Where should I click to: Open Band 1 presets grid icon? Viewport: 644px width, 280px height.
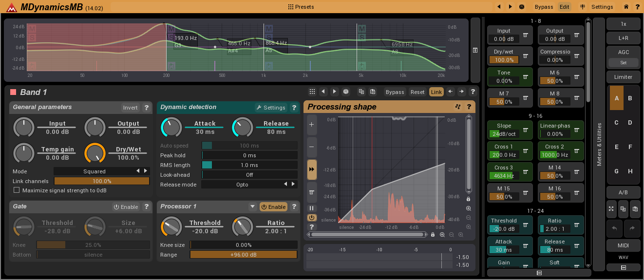312,92
